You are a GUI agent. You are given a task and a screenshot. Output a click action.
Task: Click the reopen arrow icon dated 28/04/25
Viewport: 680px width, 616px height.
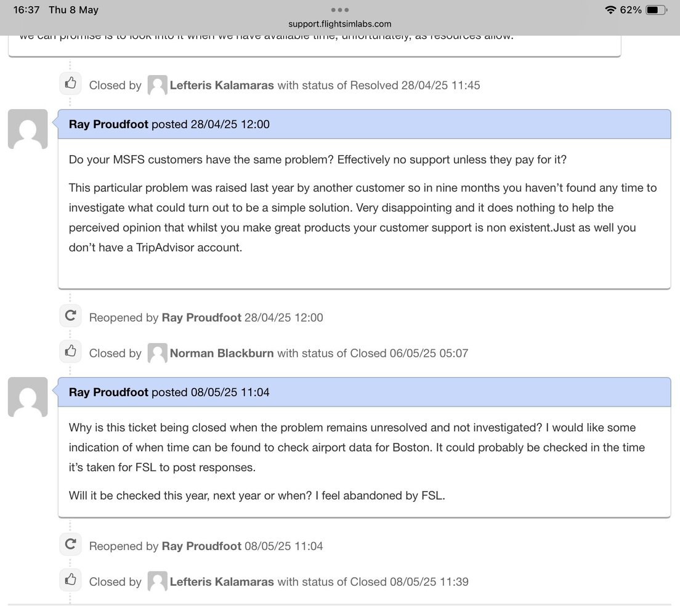(71, 315)
